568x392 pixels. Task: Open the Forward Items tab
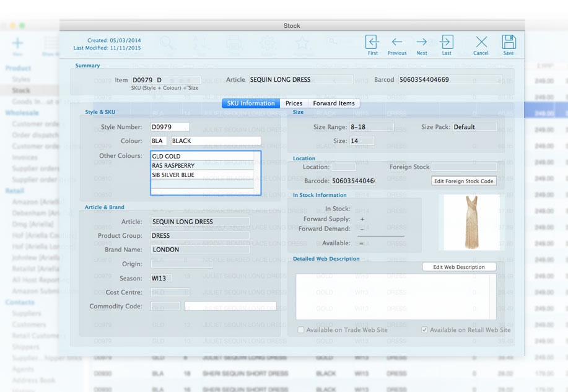pyautogui.click(x=334, y=103)
